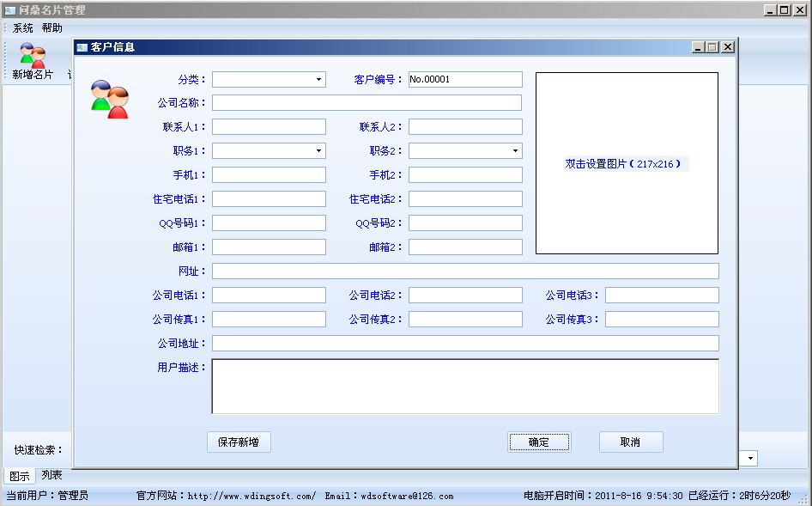Minimize the 客户信息 dialog

[699, 47]
